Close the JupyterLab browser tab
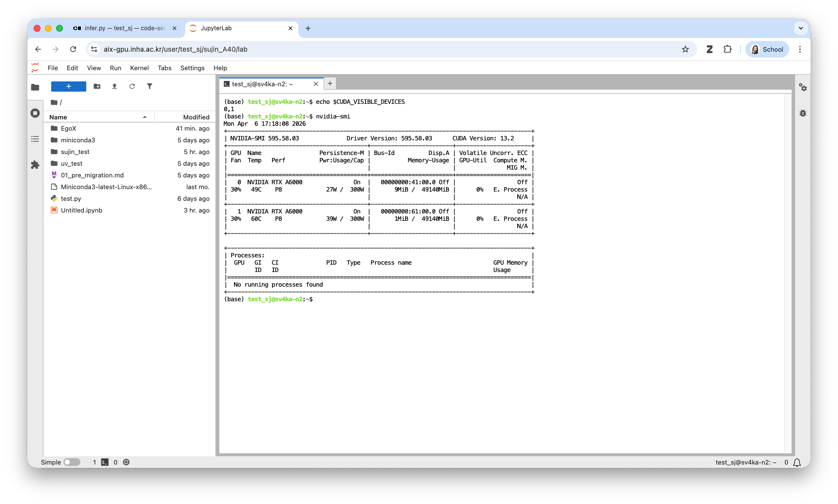Viewport: 838px width, 504px height. (291, 28)
